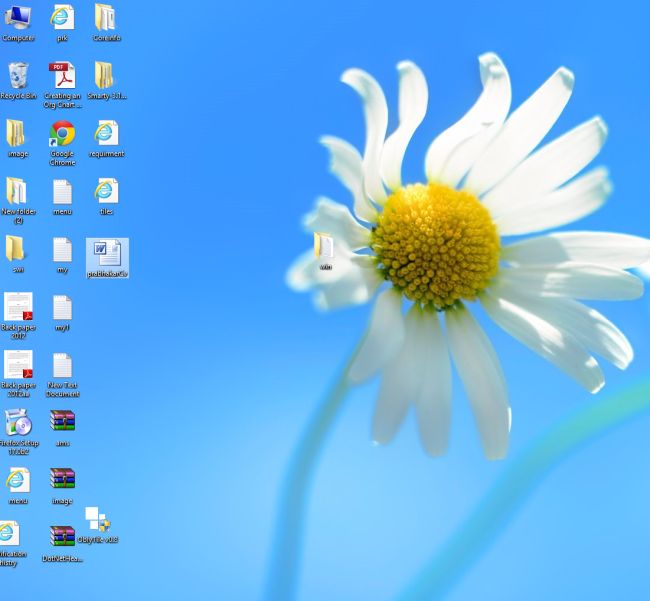Select the Back paper 2017 PDF
Viewport: 650px width, 601px height.
(18, 316)
